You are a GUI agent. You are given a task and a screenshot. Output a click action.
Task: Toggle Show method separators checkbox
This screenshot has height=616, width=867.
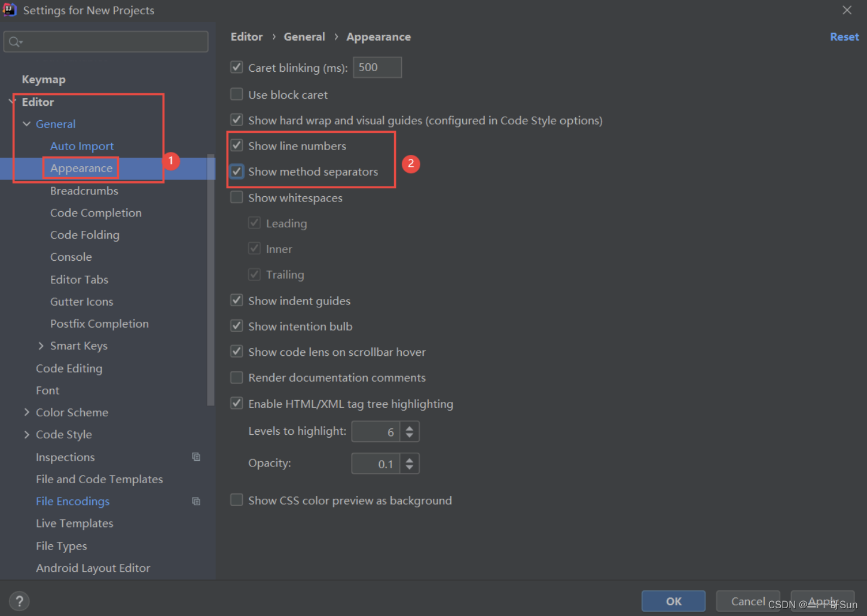pos(237,172)
